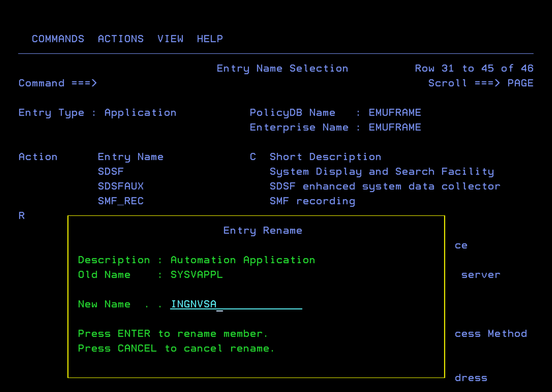Open the HELP menu
This screenshot has height=392, width=552.
[210, 39]
